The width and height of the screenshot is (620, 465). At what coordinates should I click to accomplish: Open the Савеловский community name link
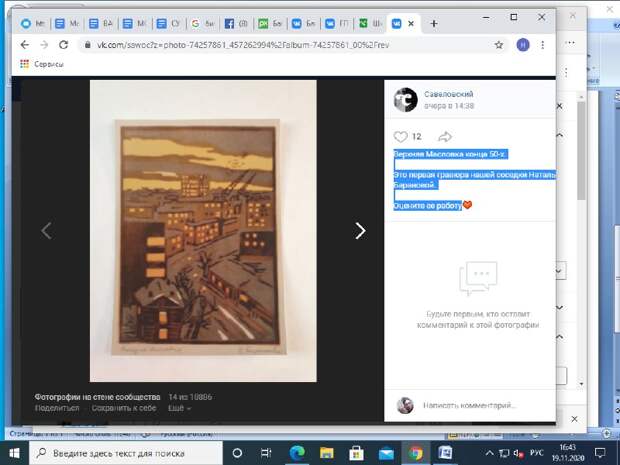pos(448,94)
